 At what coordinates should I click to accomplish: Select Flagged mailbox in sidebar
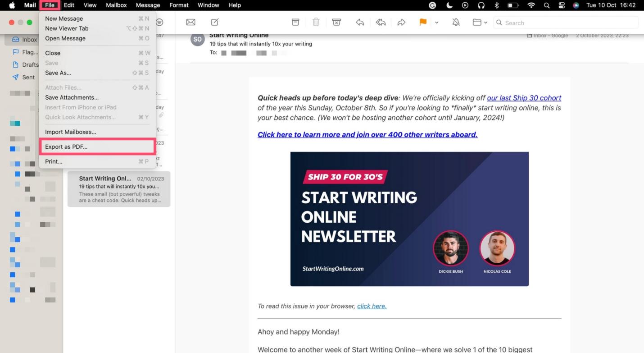coord(24,52)
